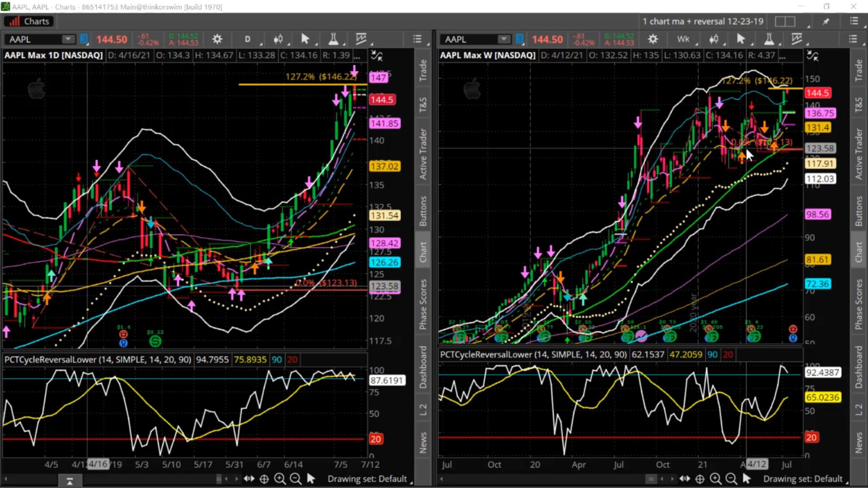
Task: Click 127.2% ($146.22) Fibonacci label, left chart
Action: (x=321, y=77)
